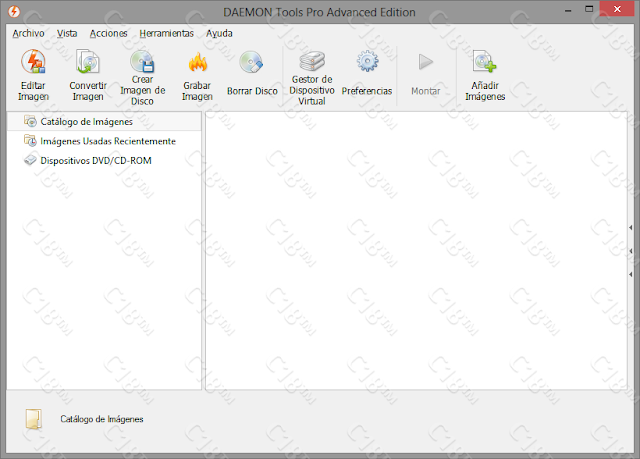This screenshot has height=459, width=640.
Task: Select Dispositivos DVD/CD-ROM node
Action: 104,160
